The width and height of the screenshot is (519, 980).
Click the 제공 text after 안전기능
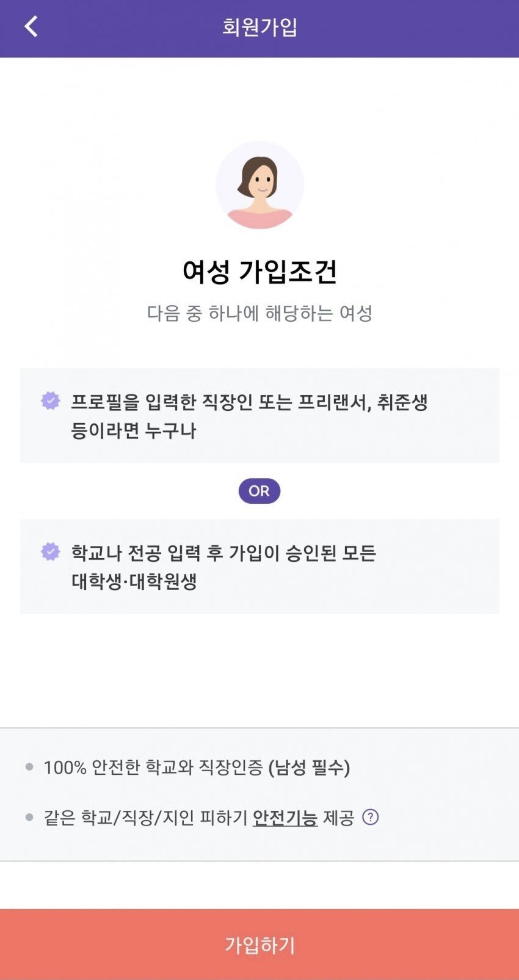[339, 818]
